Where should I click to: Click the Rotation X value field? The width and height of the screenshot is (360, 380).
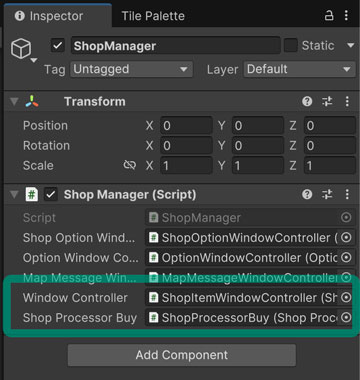tap(186, 146)
